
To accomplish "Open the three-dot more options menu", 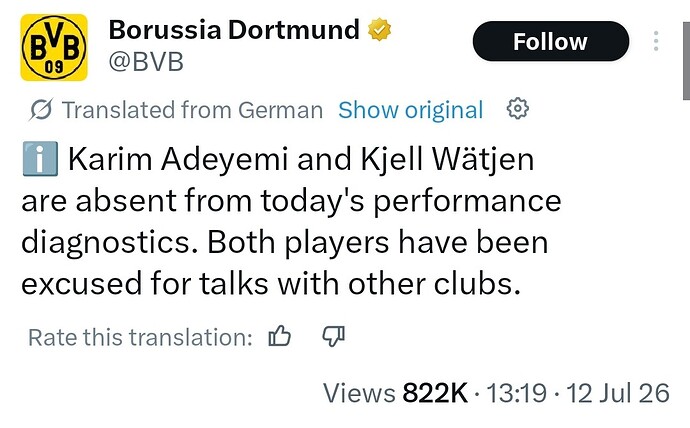I will 656,41.
